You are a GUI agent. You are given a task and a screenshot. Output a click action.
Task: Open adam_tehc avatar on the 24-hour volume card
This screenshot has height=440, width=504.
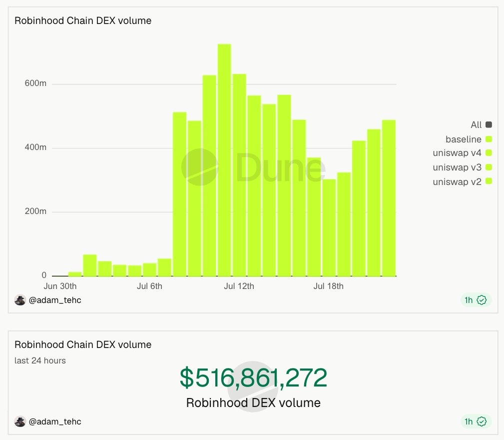coord(20,421)
